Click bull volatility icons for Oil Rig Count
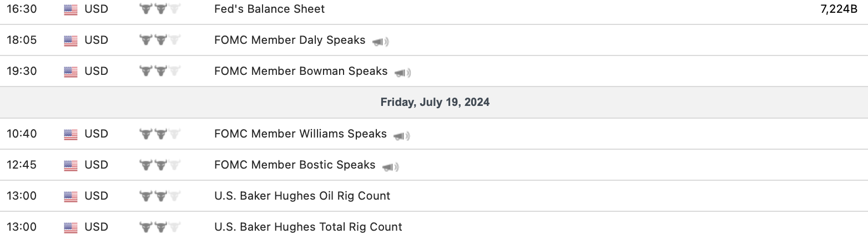This screenshot has height=244, width=868. point(160,196)
